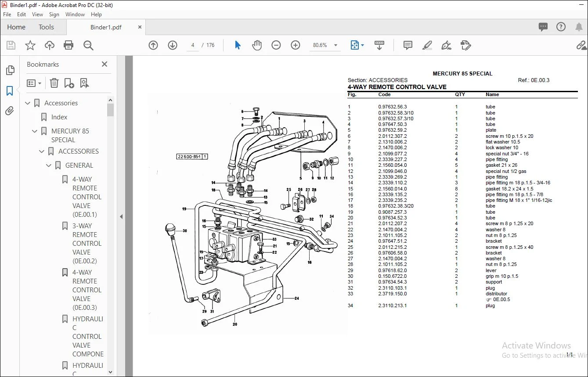The width and height of the screenshot is (588, 377).
Task: Go to the previous page
Action: [x=153, y=45]
